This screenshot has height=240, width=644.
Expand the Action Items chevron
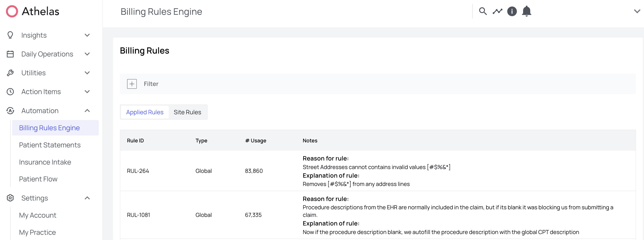click(87, 92)
